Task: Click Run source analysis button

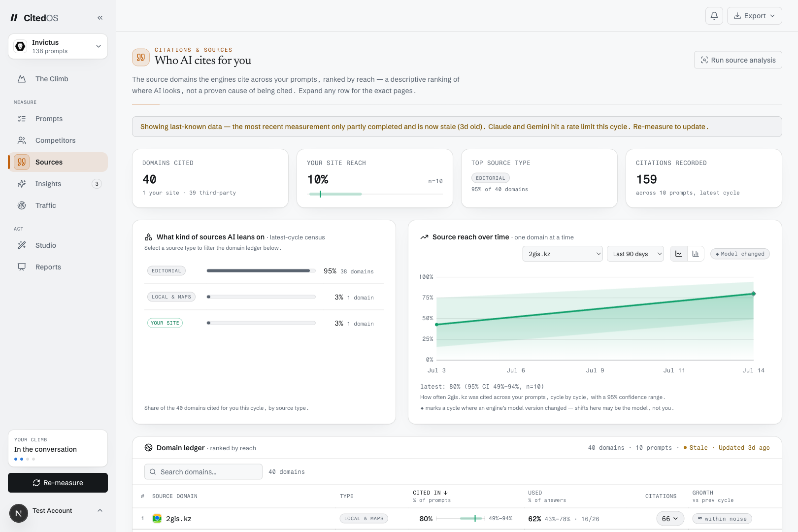Action: pyautogui.click(x=738, y=60)
